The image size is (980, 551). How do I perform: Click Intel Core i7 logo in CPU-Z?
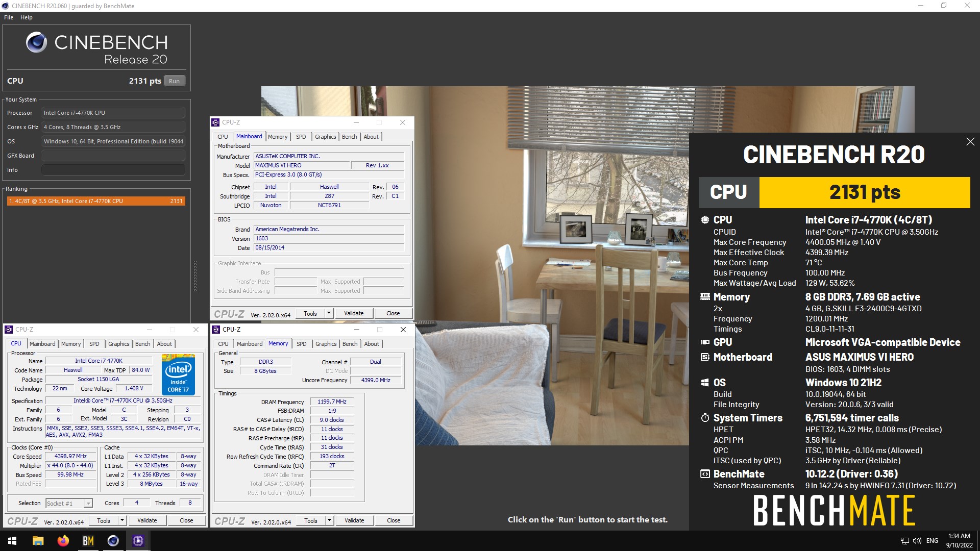178,374
